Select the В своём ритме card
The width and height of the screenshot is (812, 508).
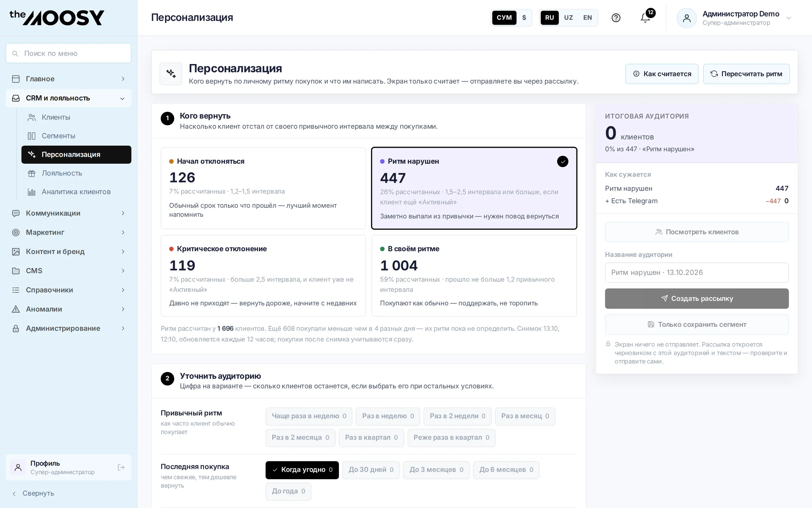pos(474,276)
